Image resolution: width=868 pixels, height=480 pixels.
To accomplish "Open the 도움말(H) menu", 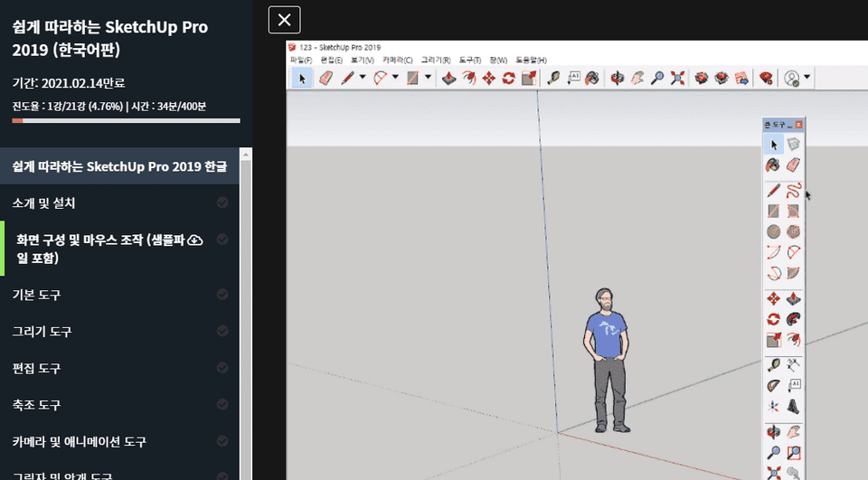I will pyautogui.click(x=531, y=60).
